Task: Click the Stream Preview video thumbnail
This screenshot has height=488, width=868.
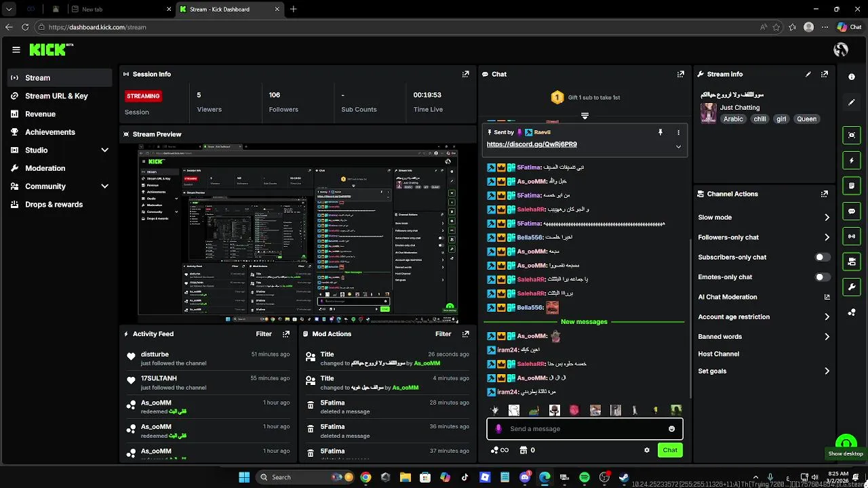Action: tap(298, 234)
